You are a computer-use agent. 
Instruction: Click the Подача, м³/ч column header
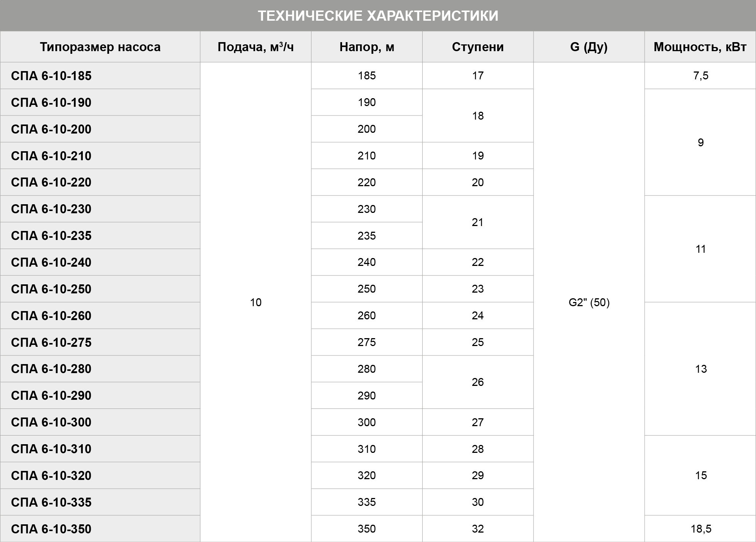256,47
